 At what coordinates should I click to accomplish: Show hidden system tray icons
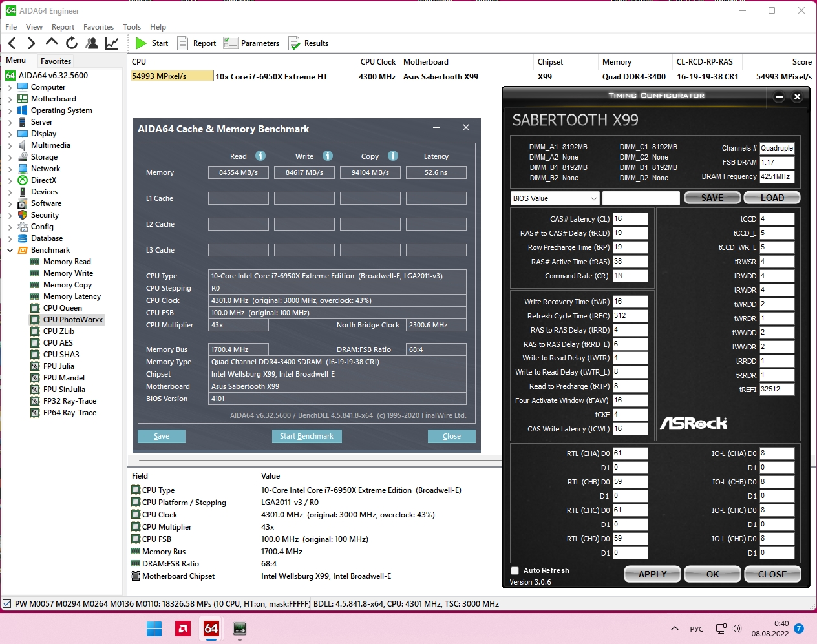click(x=675, y=628)
